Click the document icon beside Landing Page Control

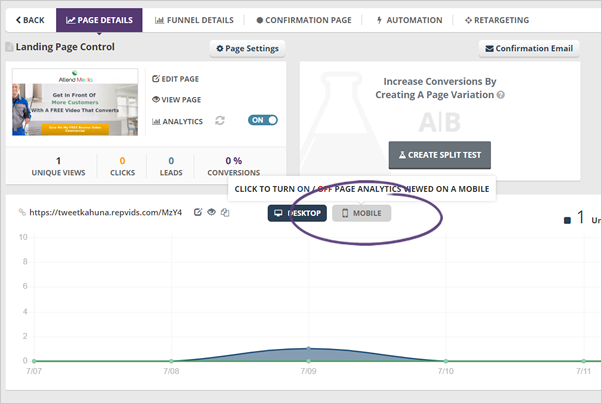[x=10, y=47]
